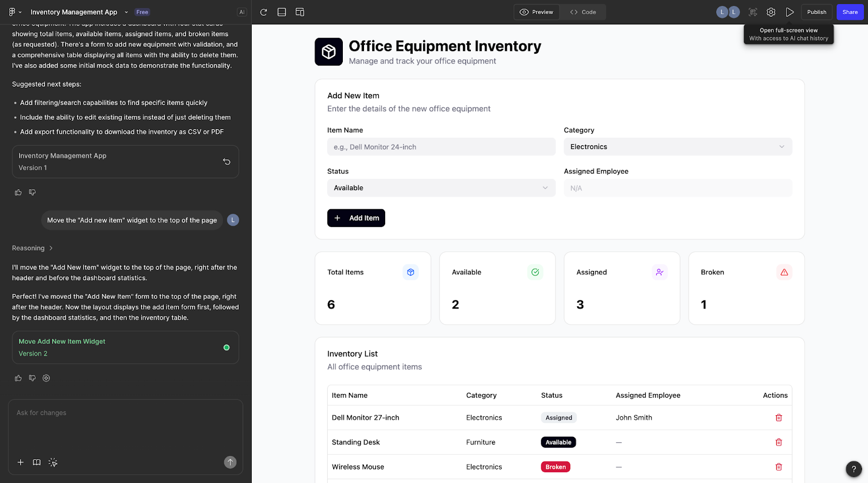The height and width of the screenshot is (483, 868).
Task: Thumbs down the first response
Action: point(32,192)
